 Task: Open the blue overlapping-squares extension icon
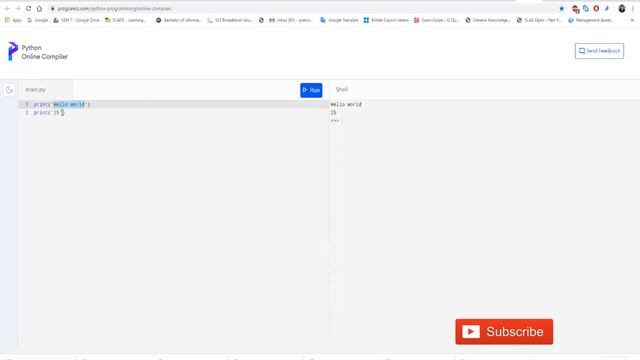[x=586, y=9]
